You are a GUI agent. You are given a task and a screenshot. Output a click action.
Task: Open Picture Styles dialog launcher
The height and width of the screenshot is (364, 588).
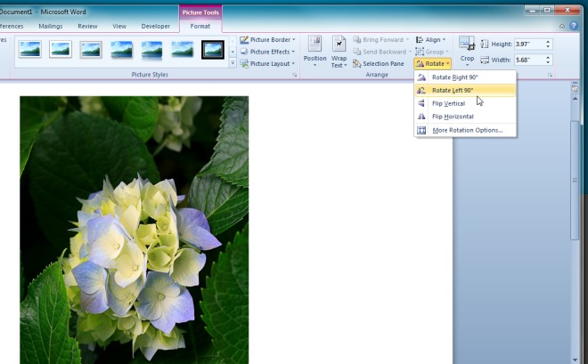point(295,76)
